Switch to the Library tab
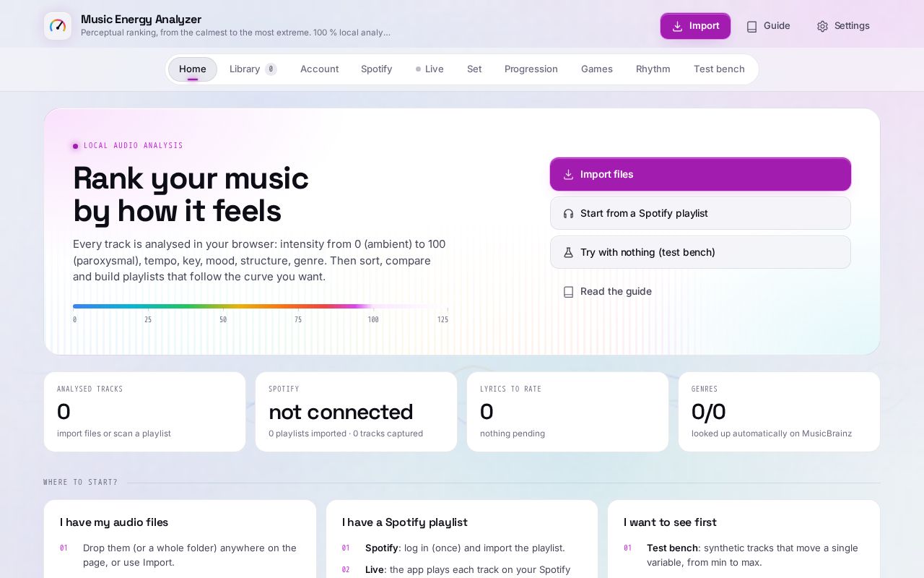The image size is (924, 578). point(253,69)
